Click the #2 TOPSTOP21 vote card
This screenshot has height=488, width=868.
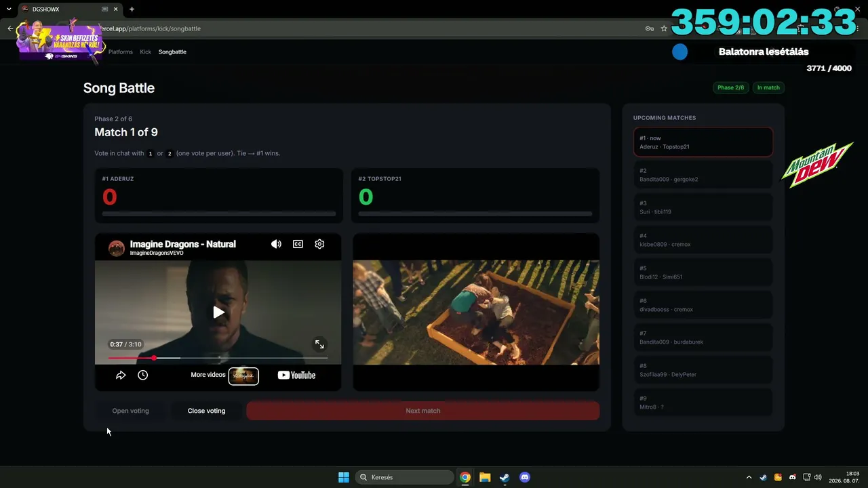(475, 196)
